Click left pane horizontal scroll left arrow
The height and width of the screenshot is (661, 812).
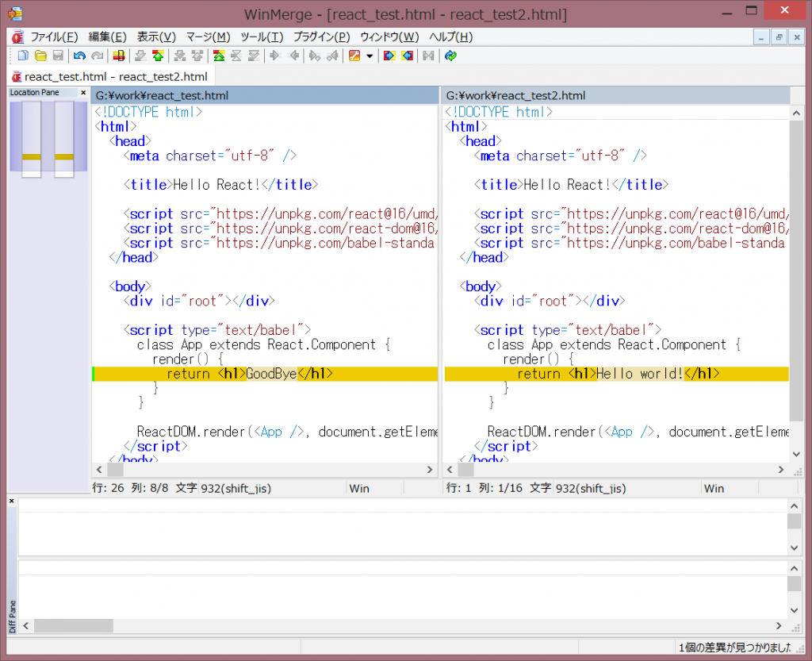click(x=99, y=469)
